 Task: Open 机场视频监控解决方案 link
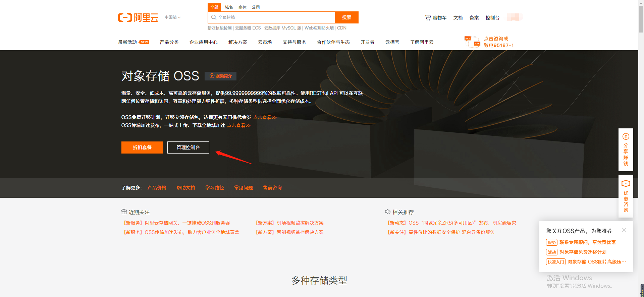pyautogui.click(x=289, y=223)
